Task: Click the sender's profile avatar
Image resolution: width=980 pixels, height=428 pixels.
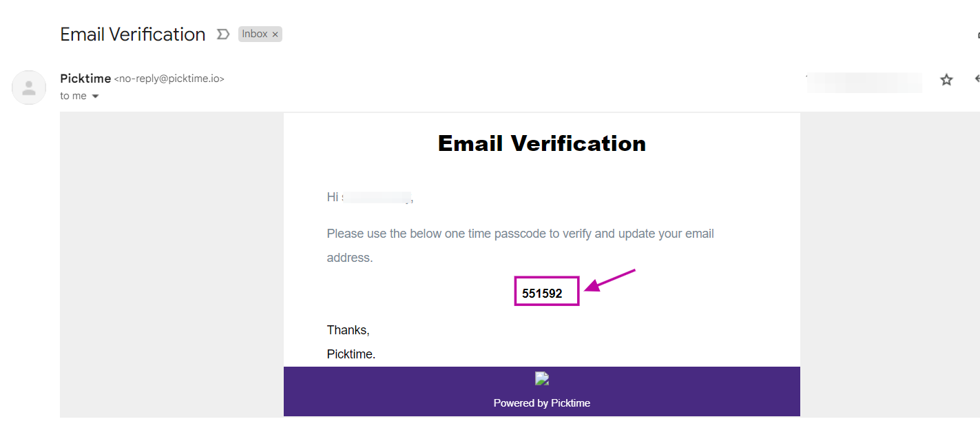Action: [x=29, y=88]
